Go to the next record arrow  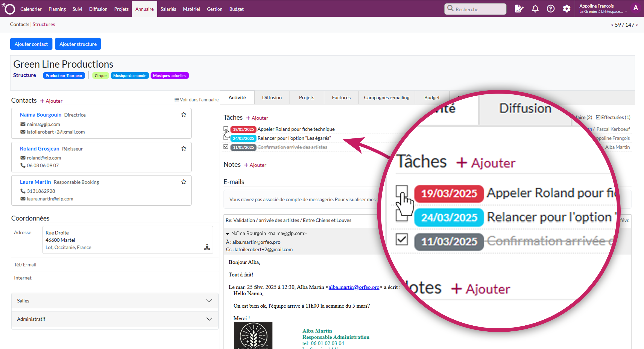tap(637, 25)
